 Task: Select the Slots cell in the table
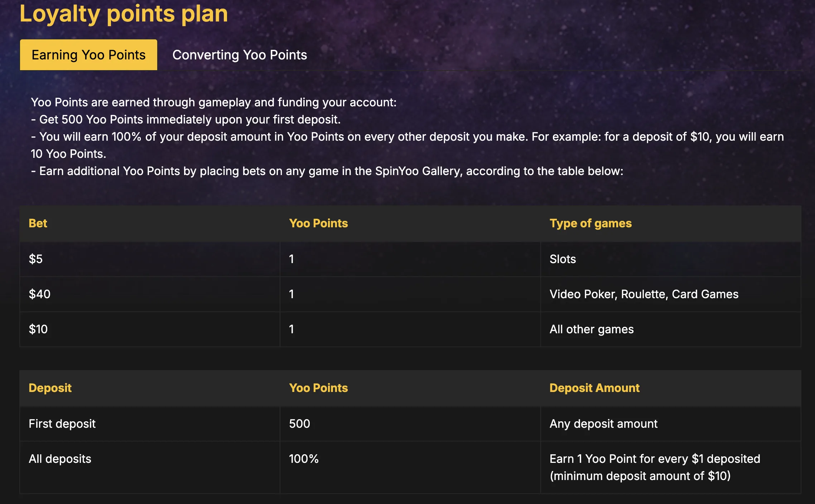563,259
